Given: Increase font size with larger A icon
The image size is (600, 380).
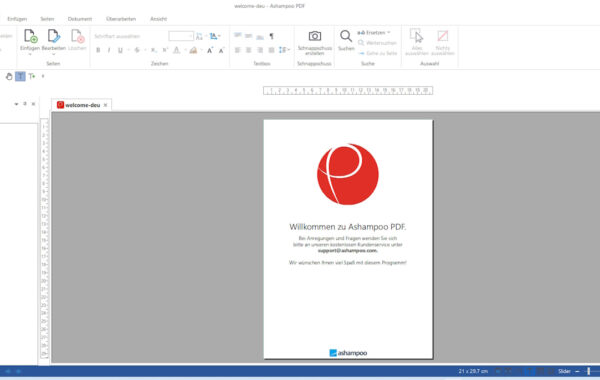Looking at the screenshot, I should (210, 50).
